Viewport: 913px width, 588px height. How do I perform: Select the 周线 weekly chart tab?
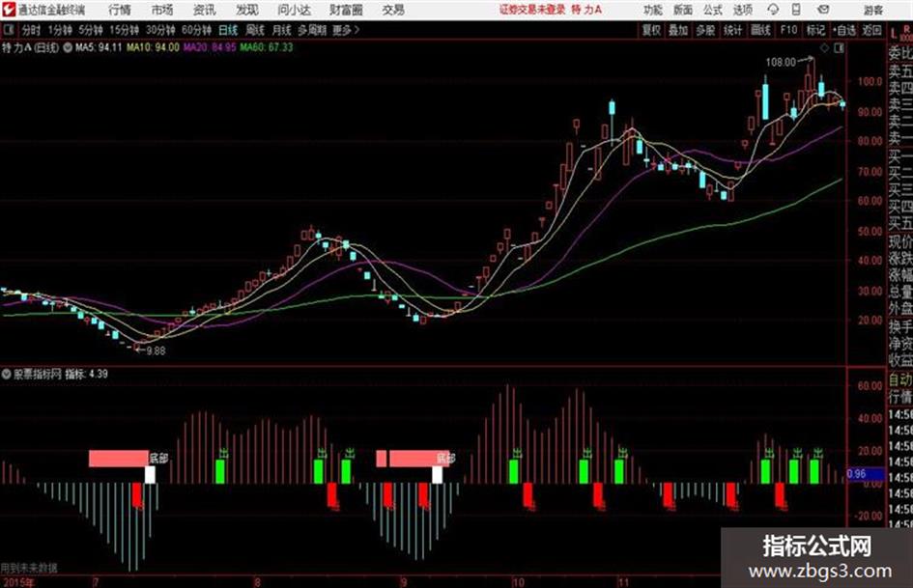click(x=255, y=30)
